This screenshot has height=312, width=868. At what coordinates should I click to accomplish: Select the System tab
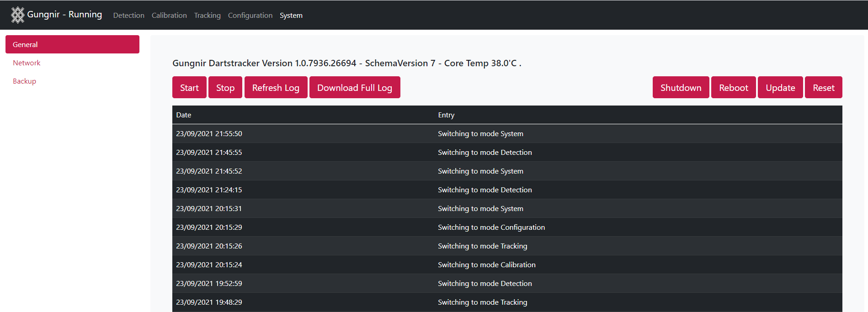tap(291, 16)
